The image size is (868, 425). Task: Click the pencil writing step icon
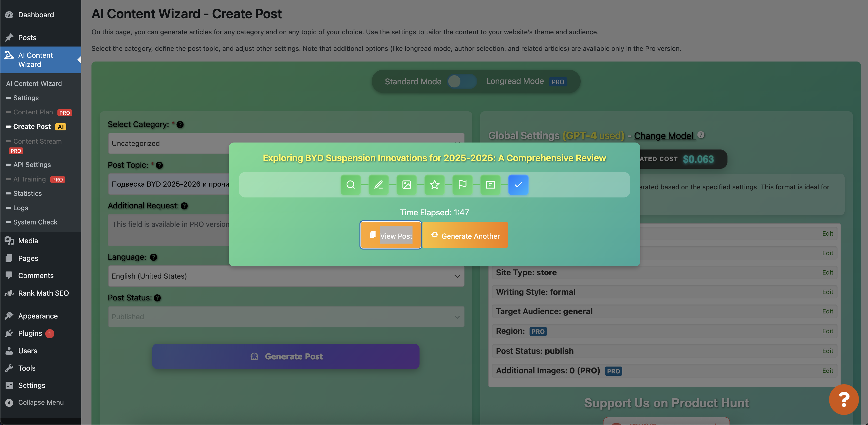click(378, 185)
